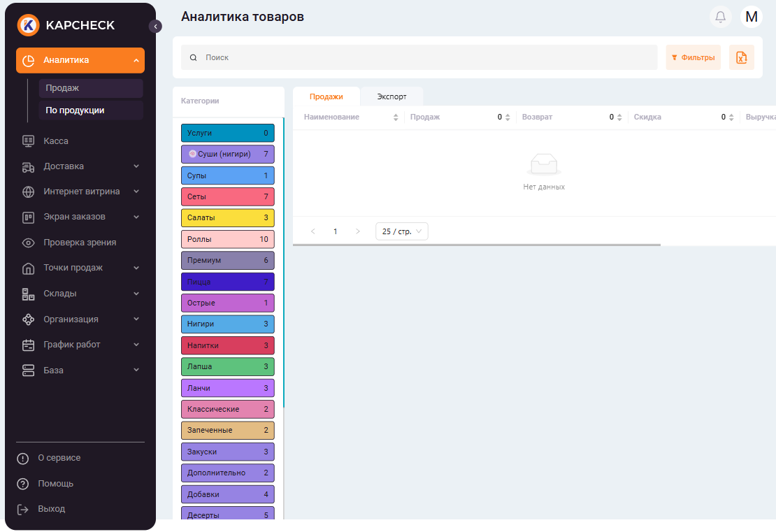Sort table by Возврат column
Viewport: 776px width, 532px height.
tap(619, 117)
